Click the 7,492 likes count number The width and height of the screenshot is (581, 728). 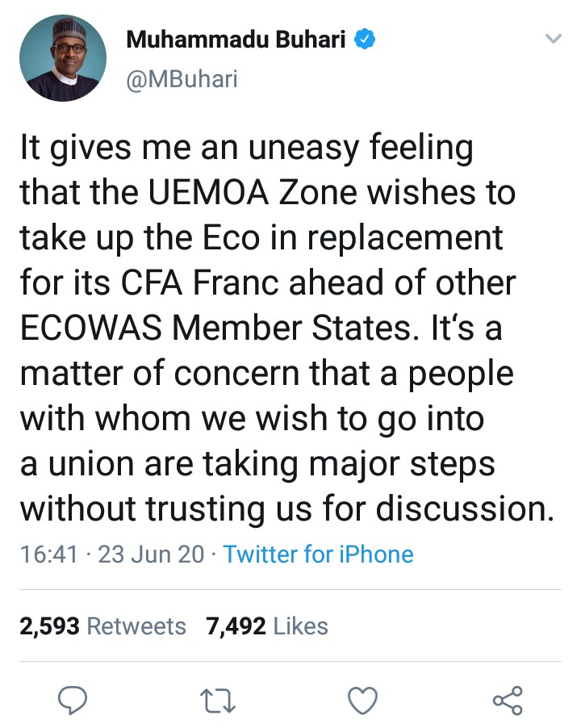point(236,626)
